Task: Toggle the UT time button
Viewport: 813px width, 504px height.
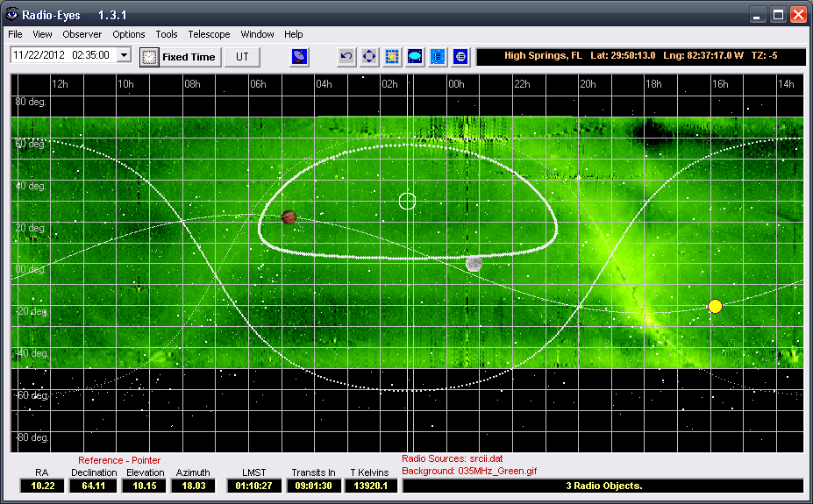Action: pyautogui.click(x=243, y=57)
